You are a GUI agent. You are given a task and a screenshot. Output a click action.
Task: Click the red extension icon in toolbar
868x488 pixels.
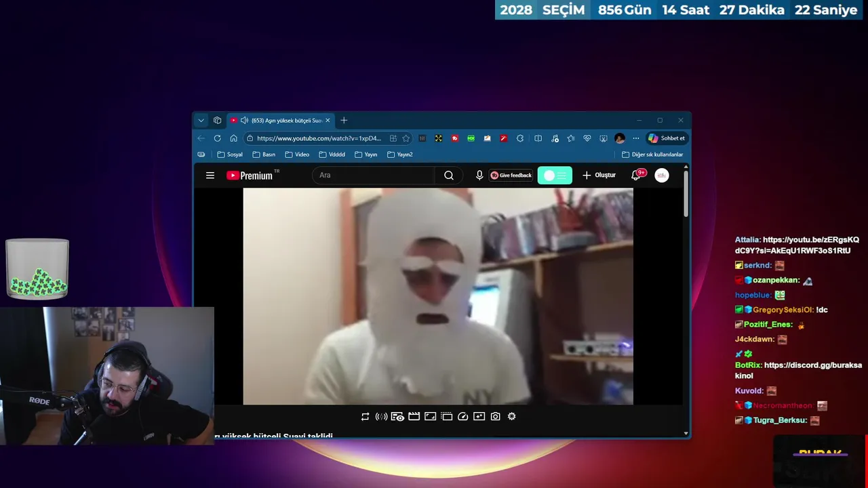tap(454, 138)
